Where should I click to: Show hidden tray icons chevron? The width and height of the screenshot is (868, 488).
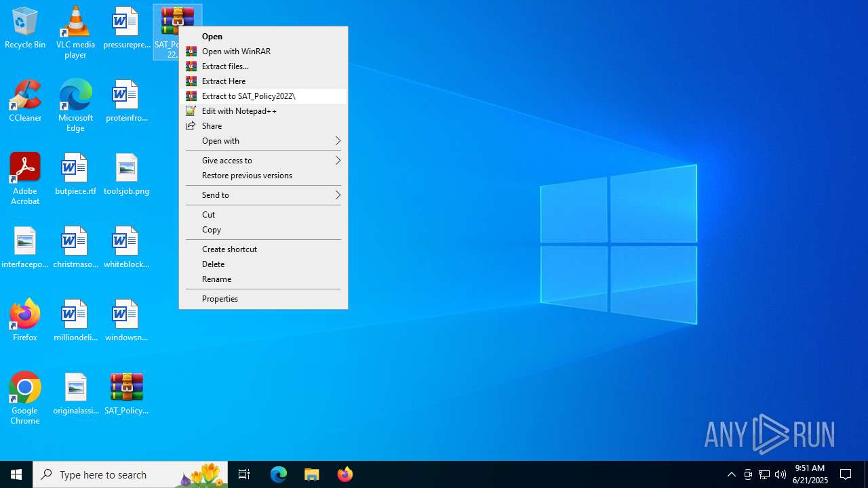click(x=732, y=474)
